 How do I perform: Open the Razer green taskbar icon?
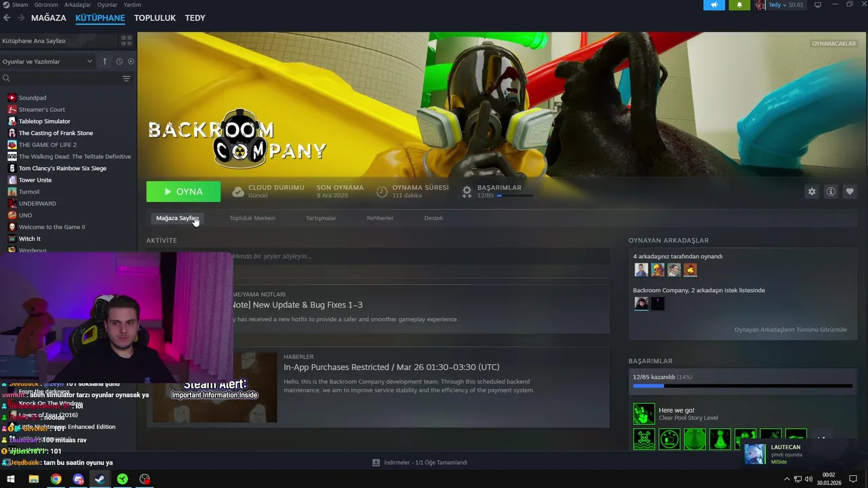tap(122, 479)
